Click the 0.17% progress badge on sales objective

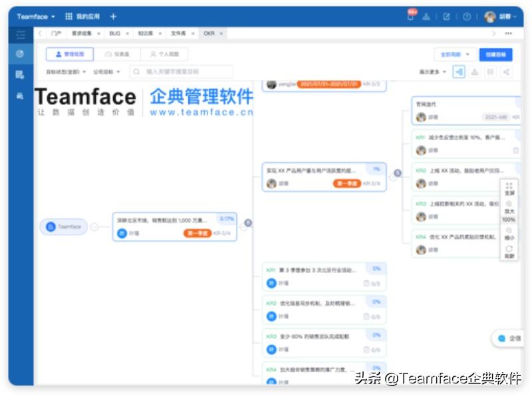click(227, 219)
